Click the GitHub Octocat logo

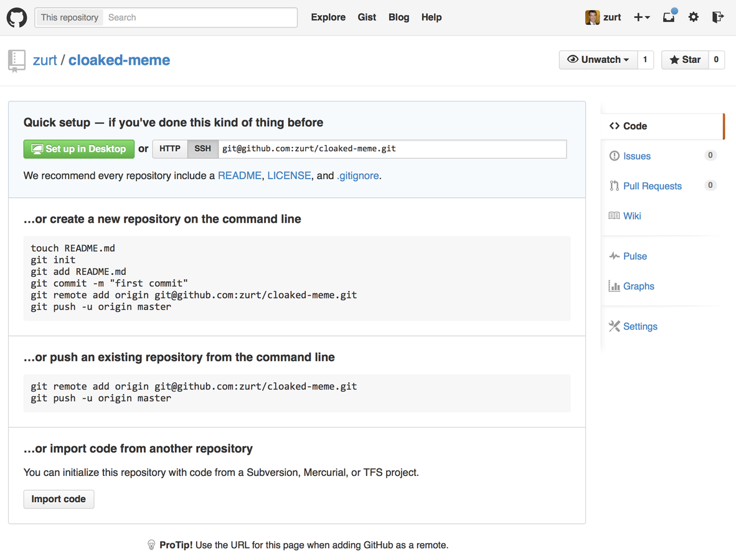pyautogui.click(x=17, y=18)
